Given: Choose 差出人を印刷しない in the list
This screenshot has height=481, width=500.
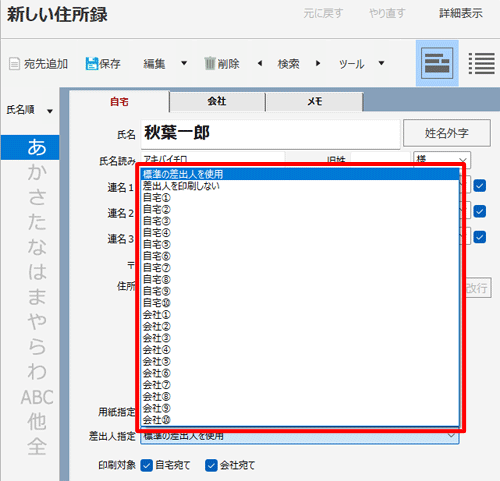Looking at the screenshot, I should click(300, 186).
